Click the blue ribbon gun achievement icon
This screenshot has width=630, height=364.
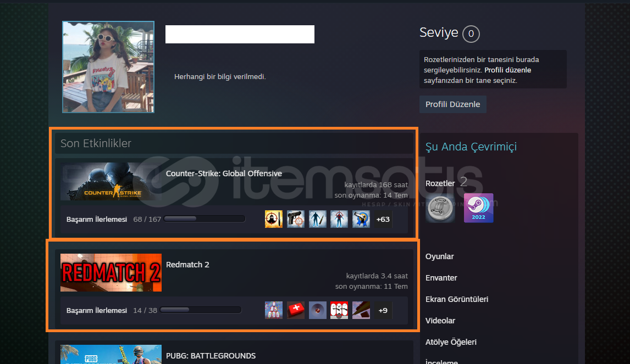(361, 219)
